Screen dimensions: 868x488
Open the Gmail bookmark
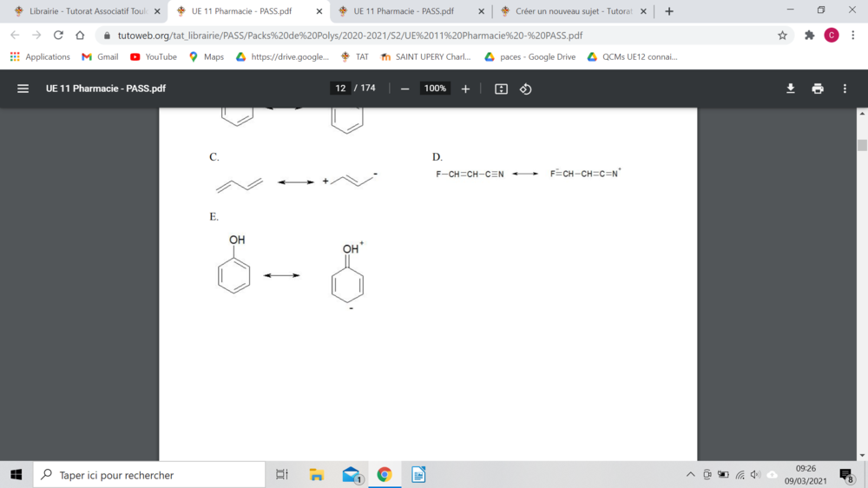point(100,56)
